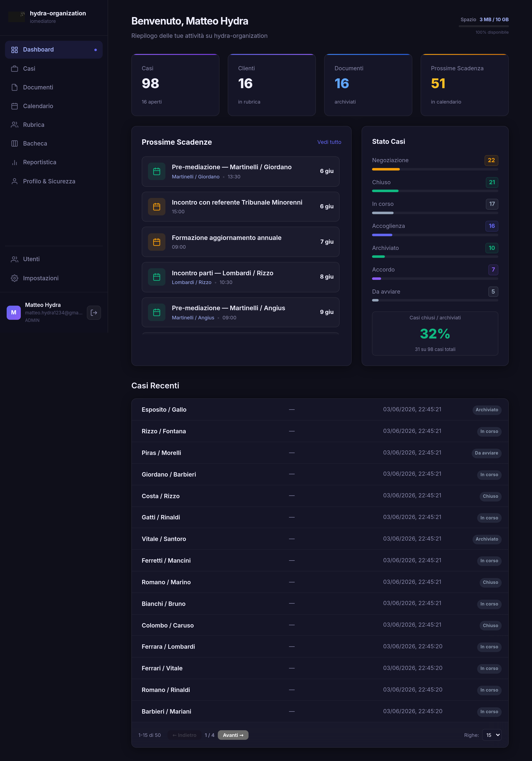
Task: Click the Ferrari / Vitale case name
Action: pos(162,668)
